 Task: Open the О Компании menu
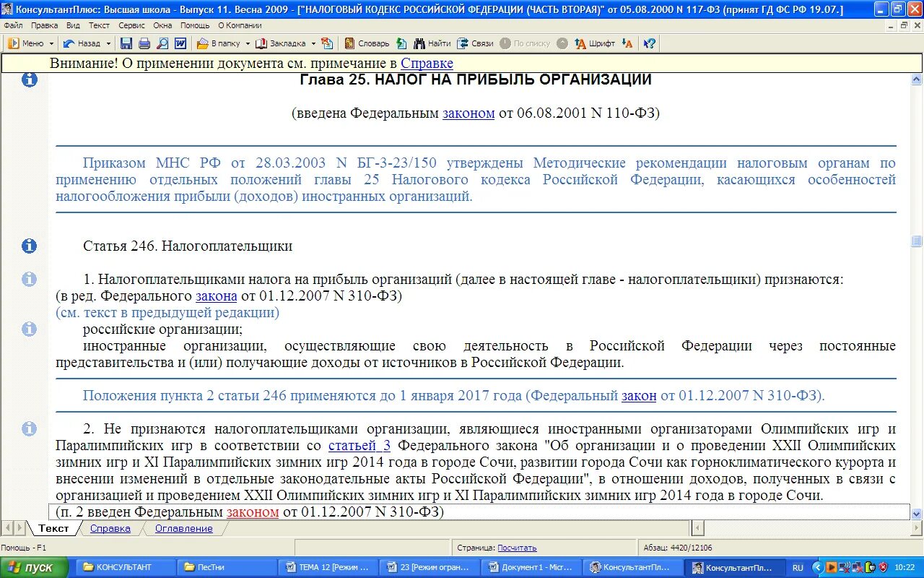[x=240, y=25]
